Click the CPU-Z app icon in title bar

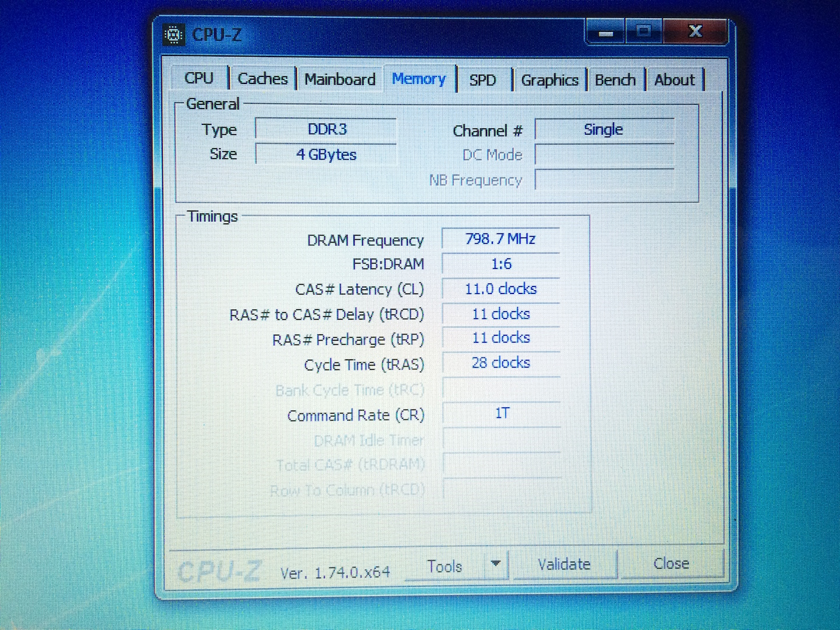pos(173,34)
